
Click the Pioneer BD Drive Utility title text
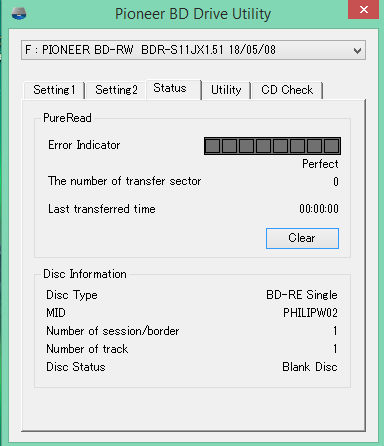(193, 14)
